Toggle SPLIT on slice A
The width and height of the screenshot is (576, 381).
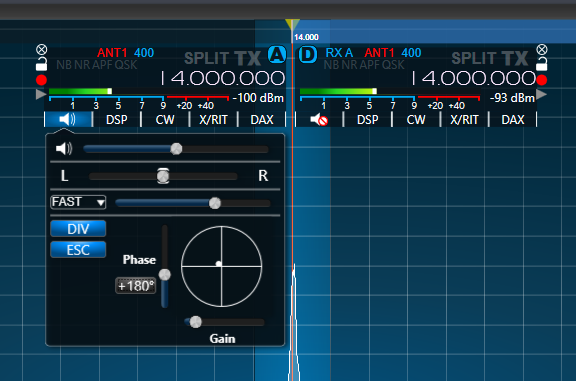point(206,58)
